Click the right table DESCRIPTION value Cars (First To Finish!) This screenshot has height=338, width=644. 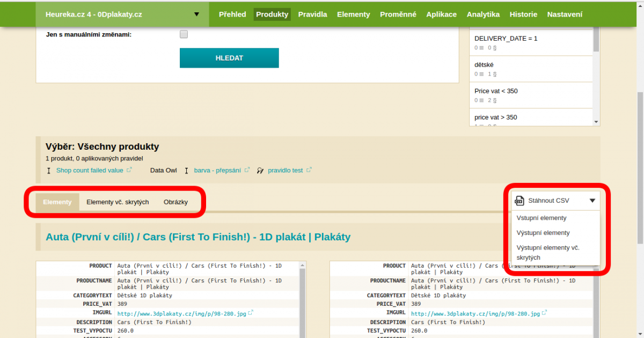point(448,322)
